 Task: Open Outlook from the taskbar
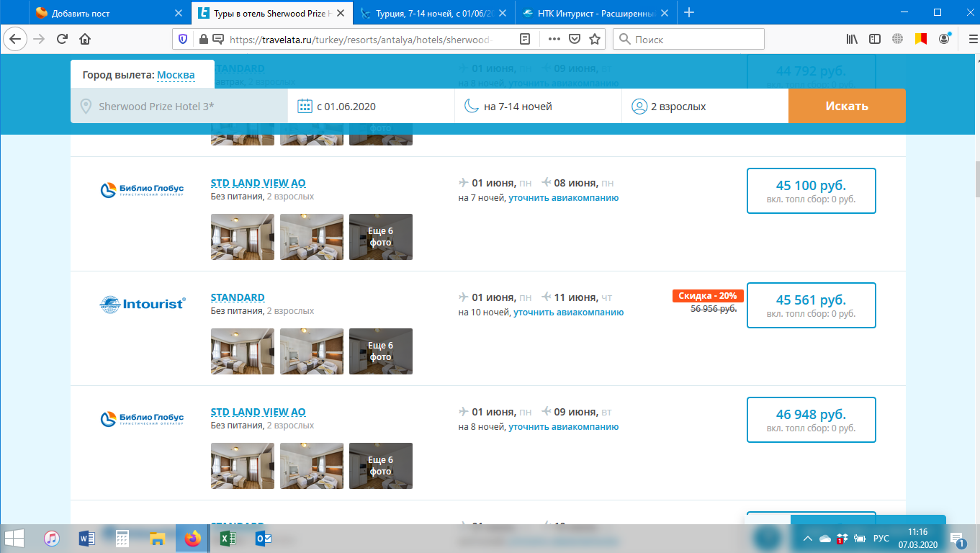pyautogui.click(x=263, y=538)
